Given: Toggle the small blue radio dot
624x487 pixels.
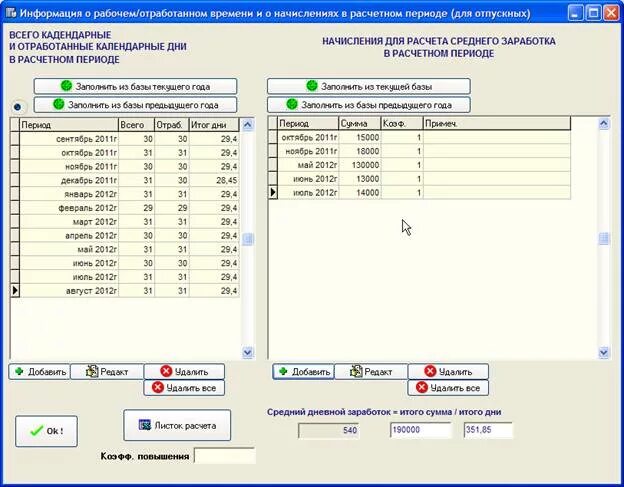Looking at the screenshot, I should coord(17,107).
